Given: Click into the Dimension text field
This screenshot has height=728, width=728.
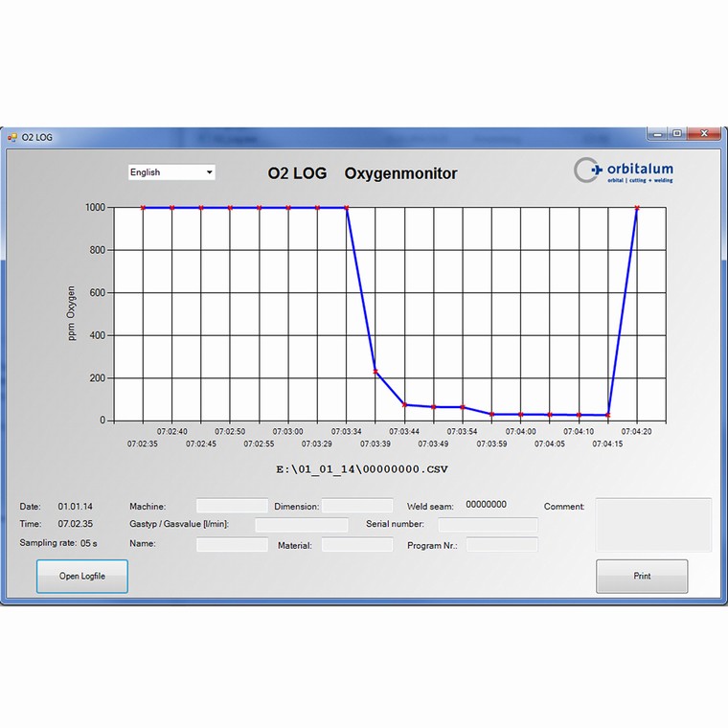Looking at the screenshot, I should pos(357,506).
